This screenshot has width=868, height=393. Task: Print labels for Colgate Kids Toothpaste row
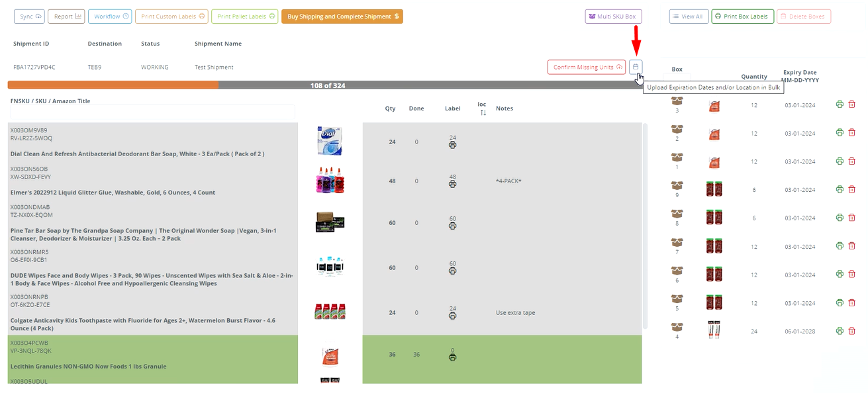pyautogui.click(x=452, y=316)
